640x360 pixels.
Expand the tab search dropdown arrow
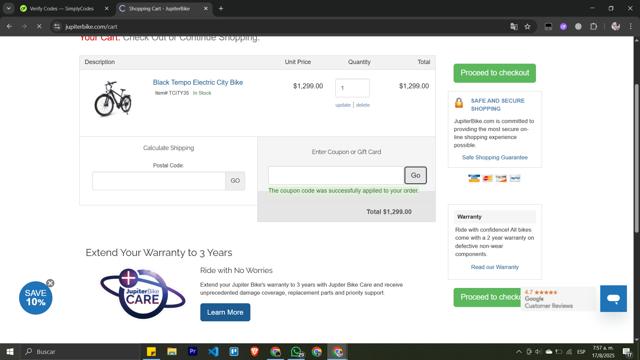(9, 8)
